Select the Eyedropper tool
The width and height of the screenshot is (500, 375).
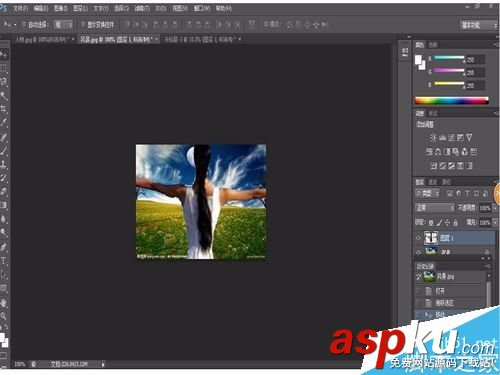[x=4, y=122]
